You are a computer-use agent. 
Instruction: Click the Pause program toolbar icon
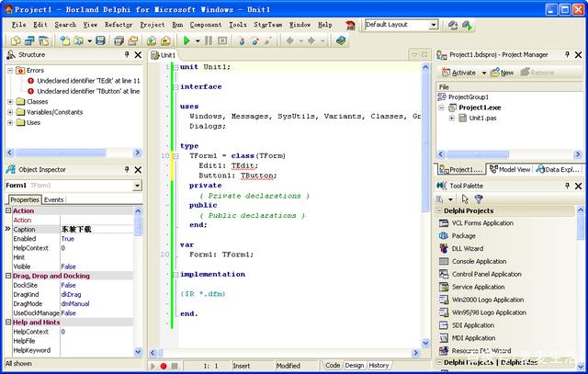click(x=209, y=40)
